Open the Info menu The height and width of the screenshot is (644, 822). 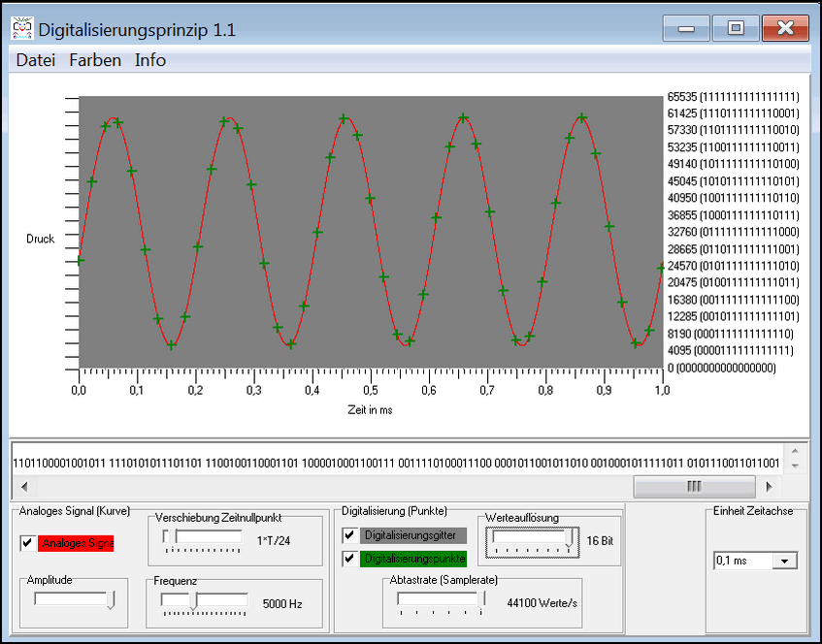pyautogui.click(x=150, y=60)
